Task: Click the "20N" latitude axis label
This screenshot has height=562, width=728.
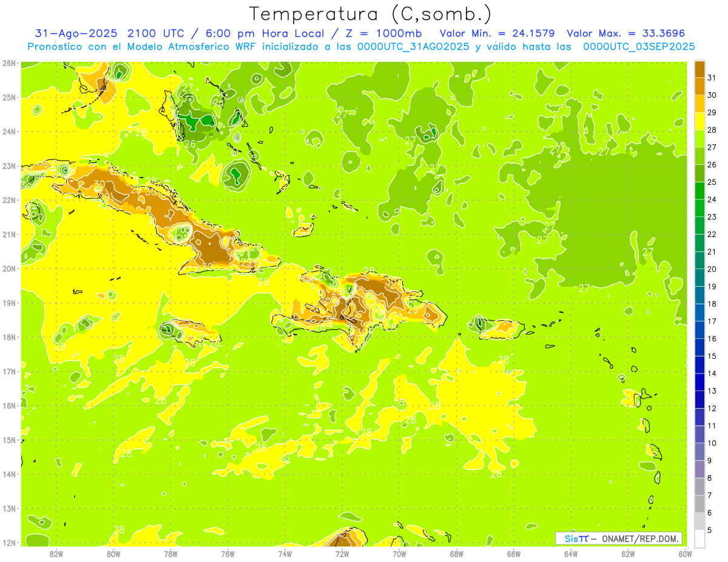Action: [8, 269]
